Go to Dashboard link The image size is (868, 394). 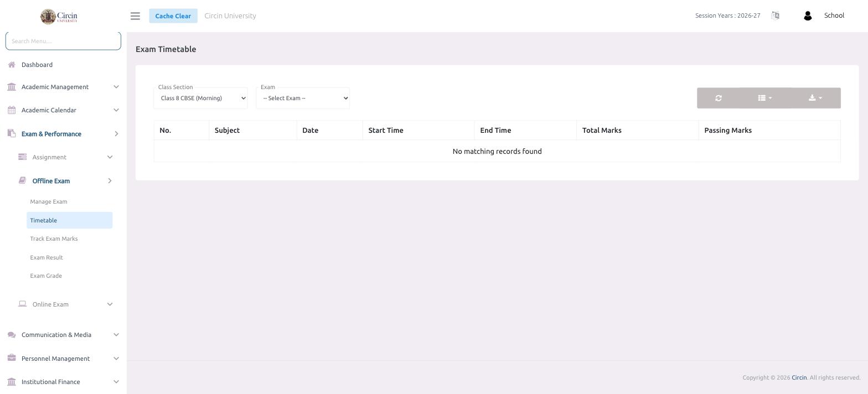point(37,65)
